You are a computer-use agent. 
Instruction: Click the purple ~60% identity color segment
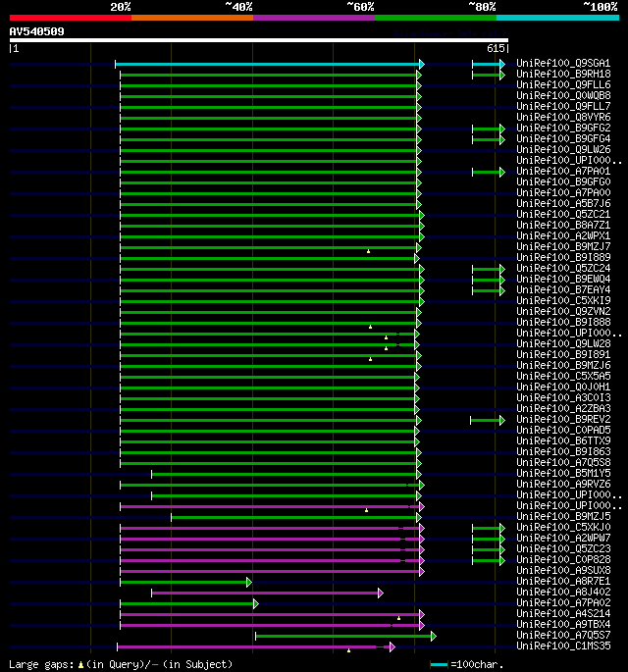[x=314, y=18]
